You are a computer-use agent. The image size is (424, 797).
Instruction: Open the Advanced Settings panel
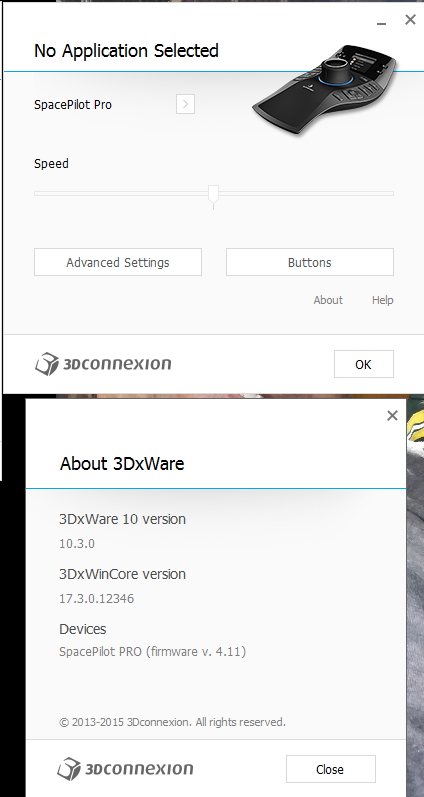[118, 262]
